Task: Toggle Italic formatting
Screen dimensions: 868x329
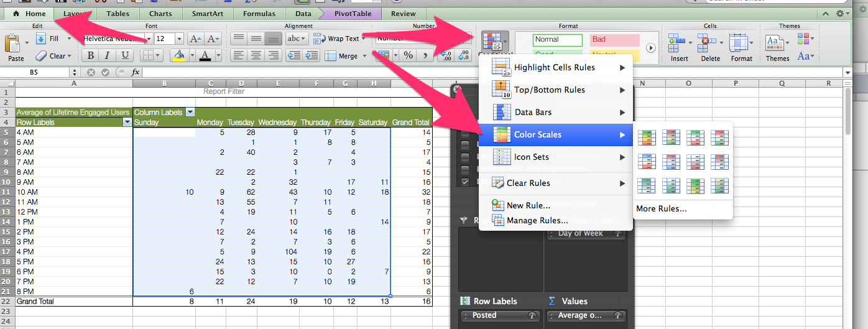Action: (108, 55)
